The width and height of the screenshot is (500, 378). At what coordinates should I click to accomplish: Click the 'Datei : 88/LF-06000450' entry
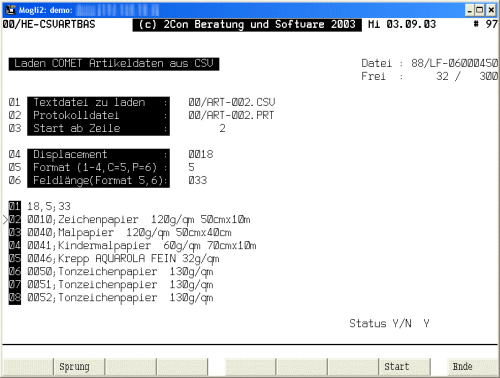pyautogui.click(x=430, y=63)
